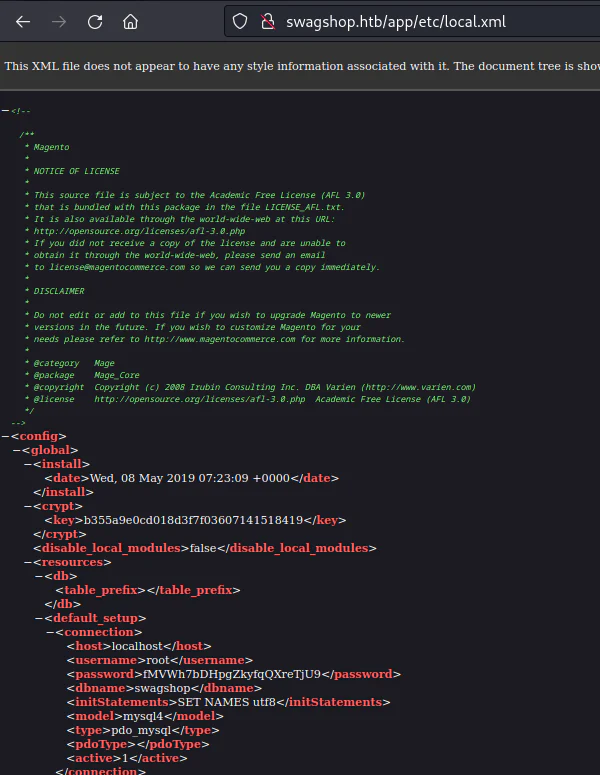Image resolution: width=600 pixels, height=775 pixels.
Task: Click the username value root
Action: [158, 660]
